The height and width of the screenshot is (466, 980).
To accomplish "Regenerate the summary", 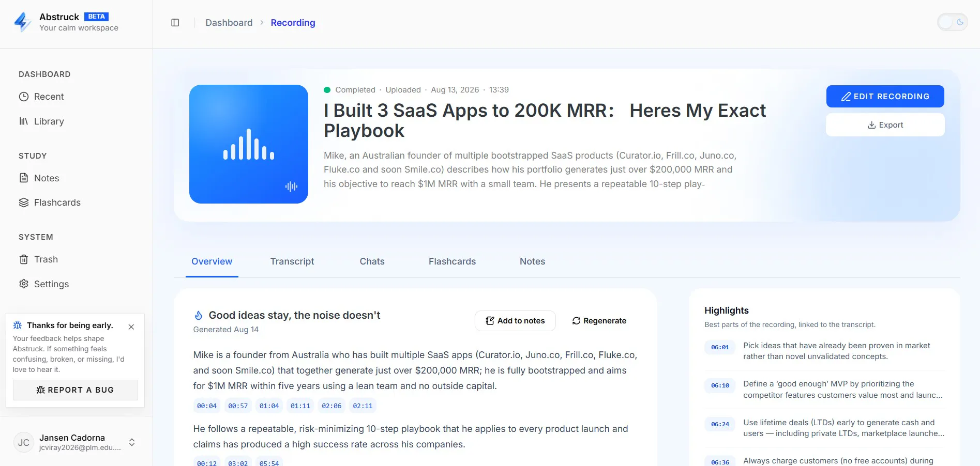I will (x=599, y=321).
